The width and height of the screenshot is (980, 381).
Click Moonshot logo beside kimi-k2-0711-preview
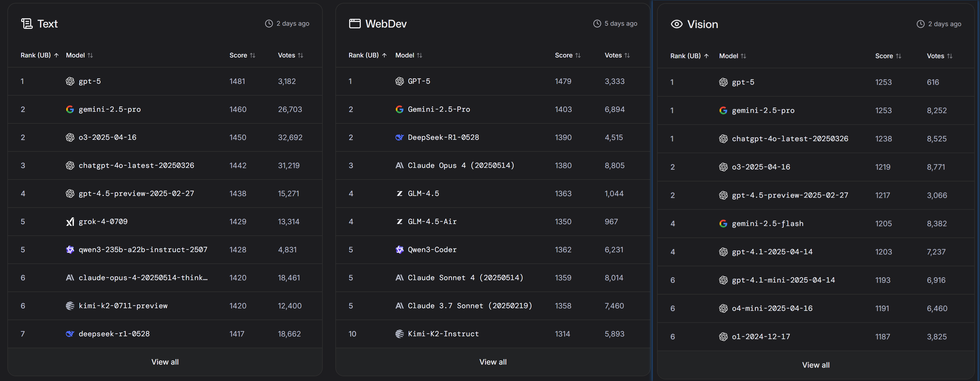[70, 306]
